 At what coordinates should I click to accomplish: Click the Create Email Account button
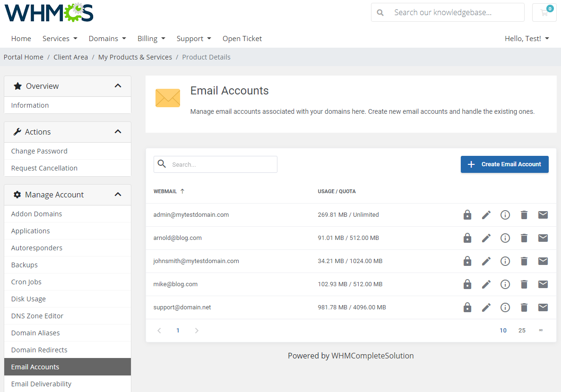click(504, 164)
